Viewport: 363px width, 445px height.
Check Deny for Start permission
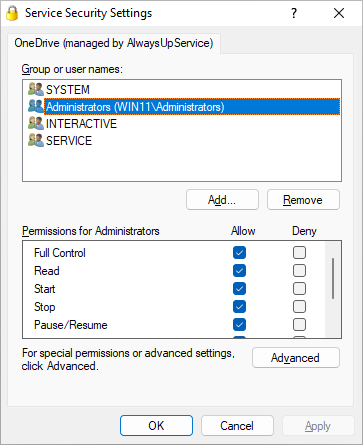[299, 288]
